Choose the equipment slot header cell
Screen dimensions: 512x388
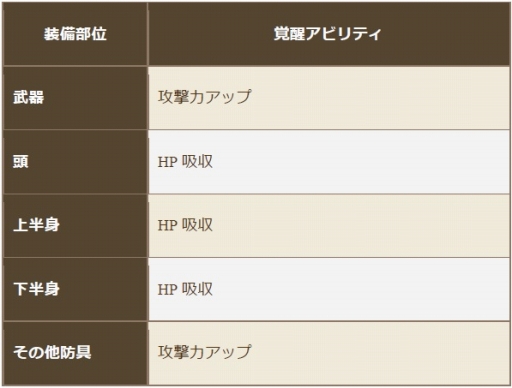pos(75,34)
